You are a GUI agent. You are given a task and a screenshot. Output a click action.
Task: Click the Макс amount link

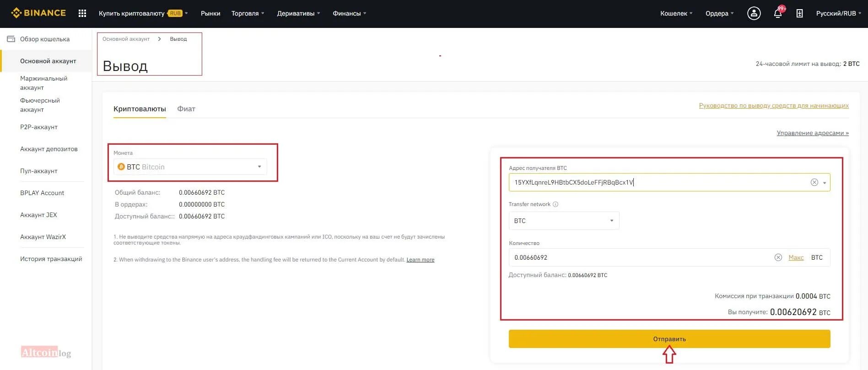click(x=796, y=257)
